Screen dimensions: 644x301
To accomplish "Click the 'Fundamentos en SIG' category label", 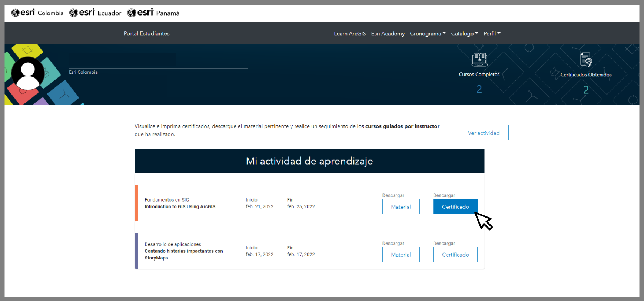I will point(167,200).
